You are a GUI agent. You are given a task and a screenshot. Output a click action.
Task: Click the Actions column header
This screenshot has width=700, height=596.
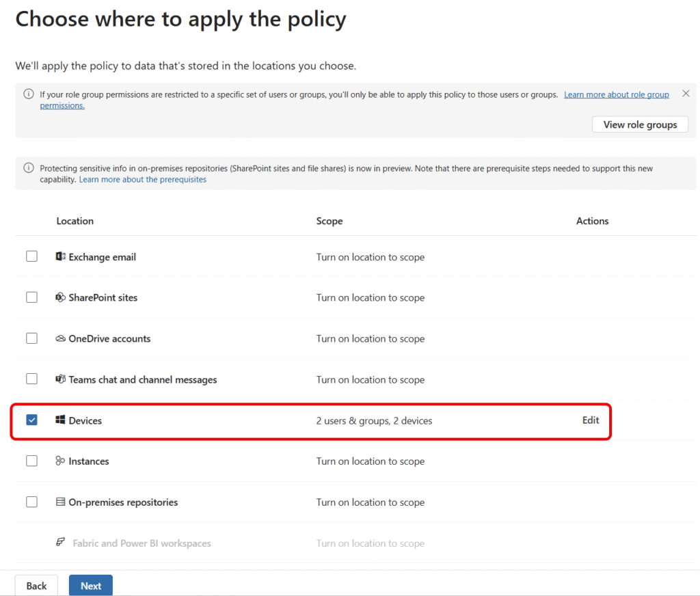592,221
